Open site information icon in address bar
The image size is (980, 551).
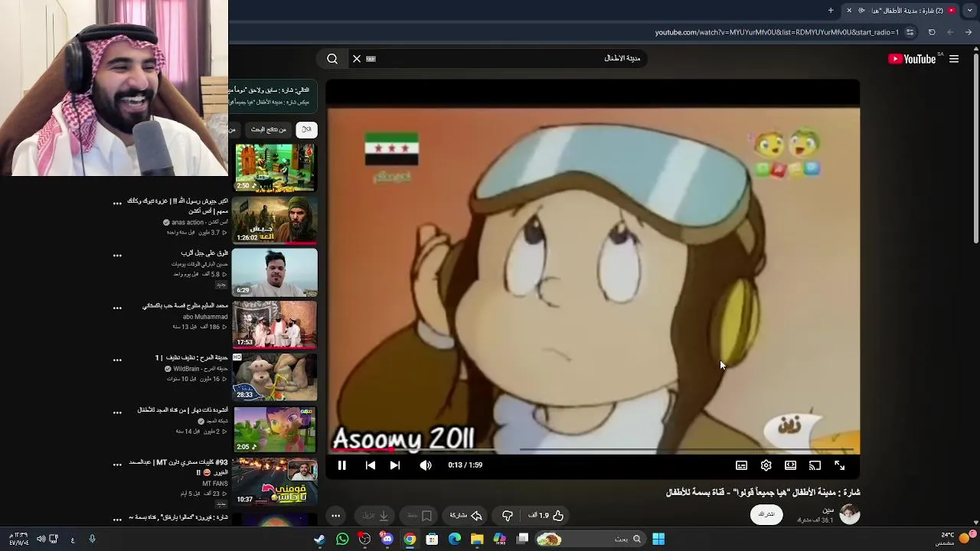(910, 32)
